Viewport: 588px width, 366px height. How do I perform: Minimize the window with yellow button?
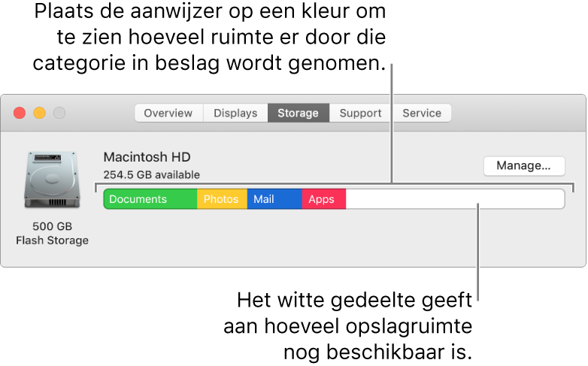pyautogui.click(x=39, y=113)
